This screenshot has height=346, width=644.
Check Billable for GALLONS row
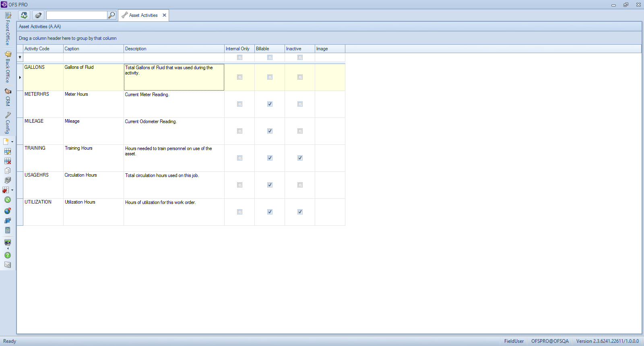tap(270, 77)
